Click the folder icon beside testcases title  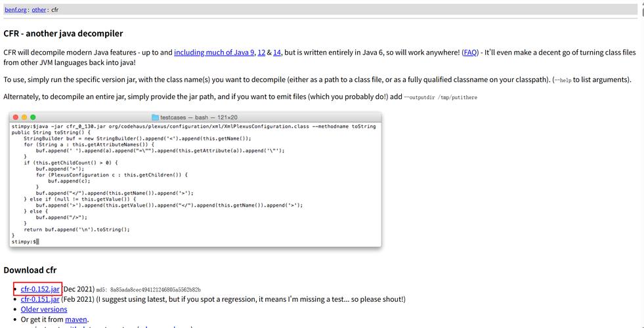(x=155, y=117)
